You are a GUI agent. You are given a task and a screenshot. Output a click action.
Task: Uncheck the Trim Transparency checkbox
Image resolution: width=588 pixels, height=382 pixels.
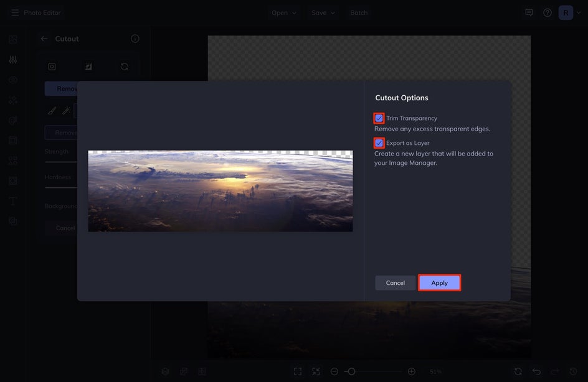tap(379, 118)
